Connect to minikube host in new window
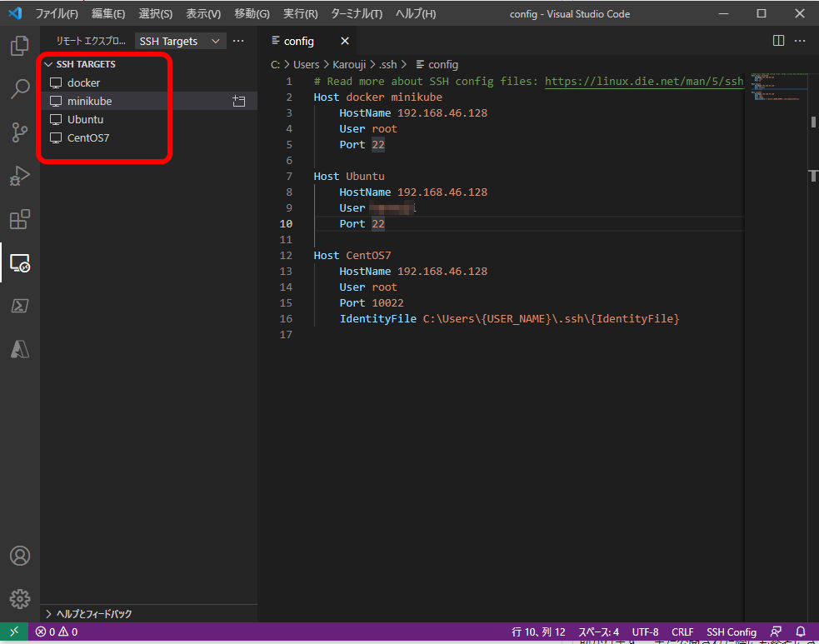The width and height of the screenshot is (819, 644). pos(238,101)
